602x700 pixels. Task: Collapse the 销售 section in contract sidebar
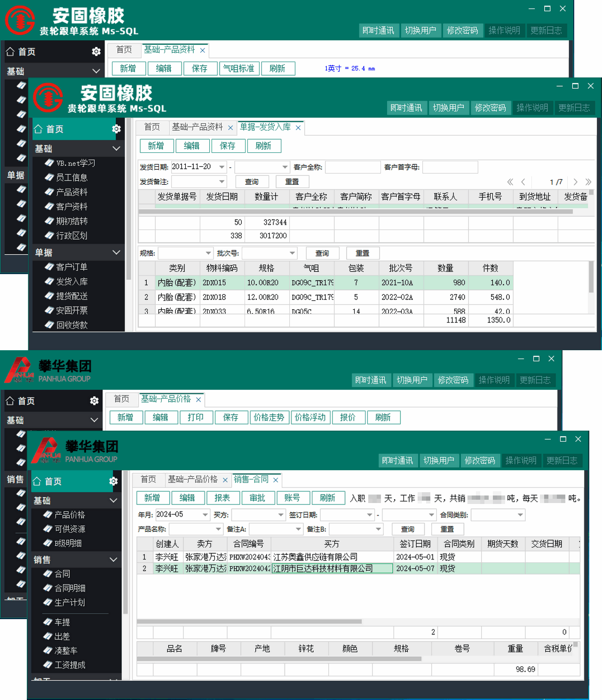coord(113,559)
